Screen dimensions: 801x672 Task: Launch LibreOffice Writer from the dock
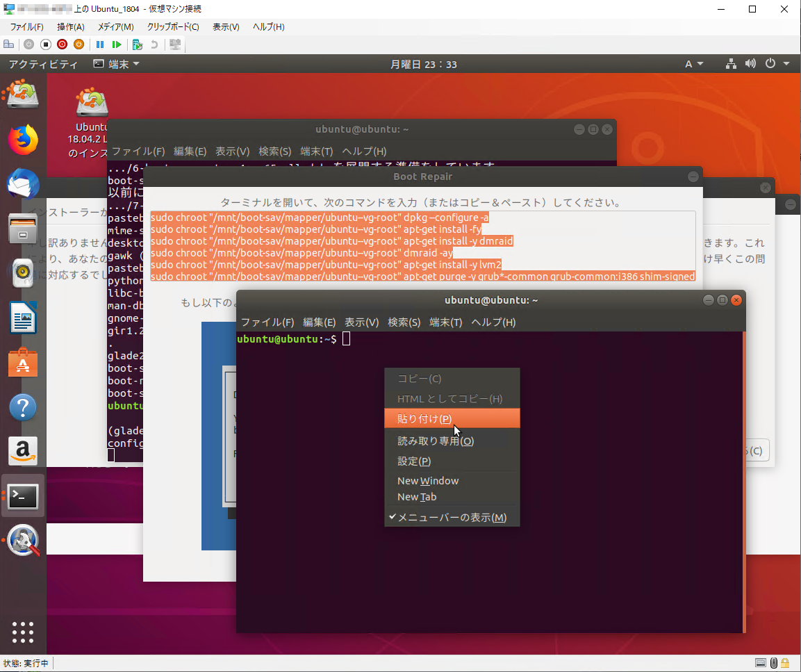tap(23, 318)
